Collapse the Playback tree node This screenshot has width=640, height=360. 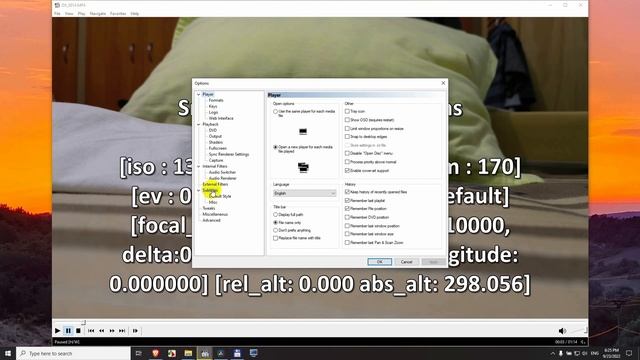[199, 124]
